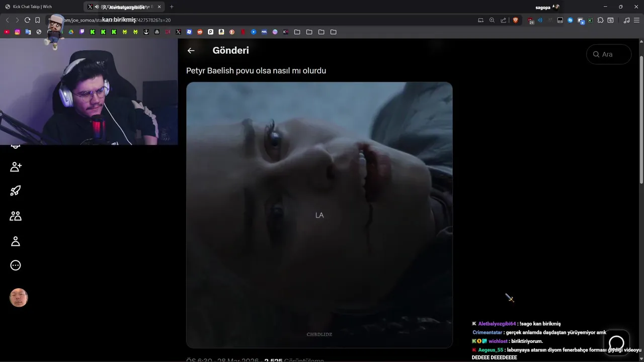Click chat username Aegeus_55
This screenshot has width=644, height=362.
[491, 350]
